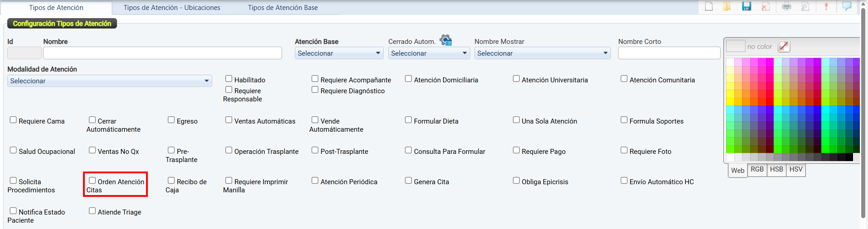Tick the Requiere Pago checkbox

pos(516,150)
